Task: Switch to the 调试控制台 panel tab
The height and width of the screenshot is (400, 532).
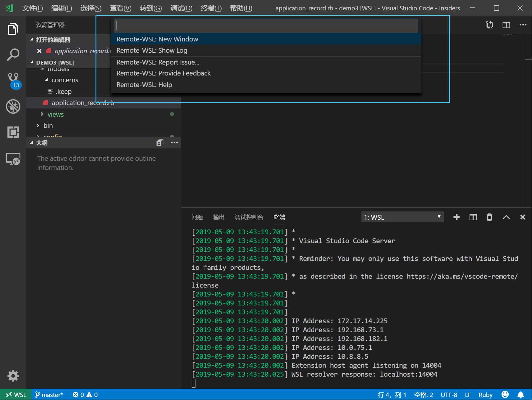Action: (x=249, y=217)
